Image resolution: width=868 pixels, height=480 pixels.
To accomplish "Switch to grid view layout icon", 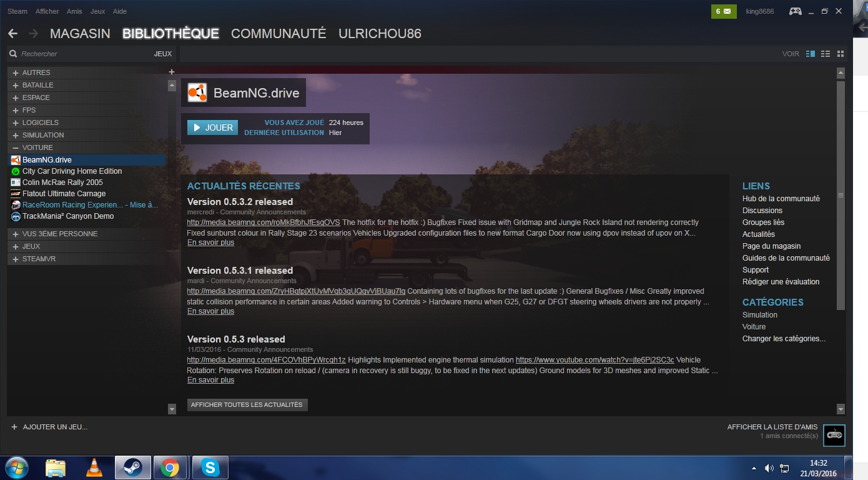I will click(841, 54).
